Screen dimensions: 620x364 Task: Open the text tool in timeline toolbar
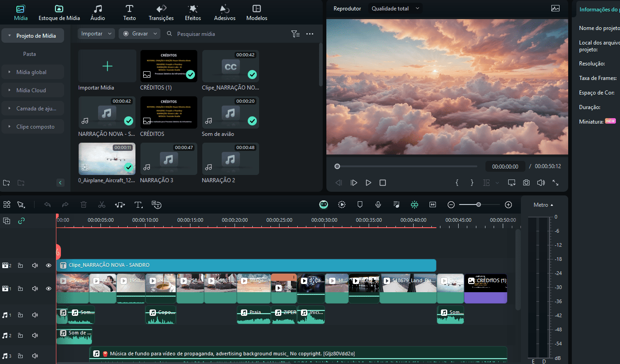point(138,205)
